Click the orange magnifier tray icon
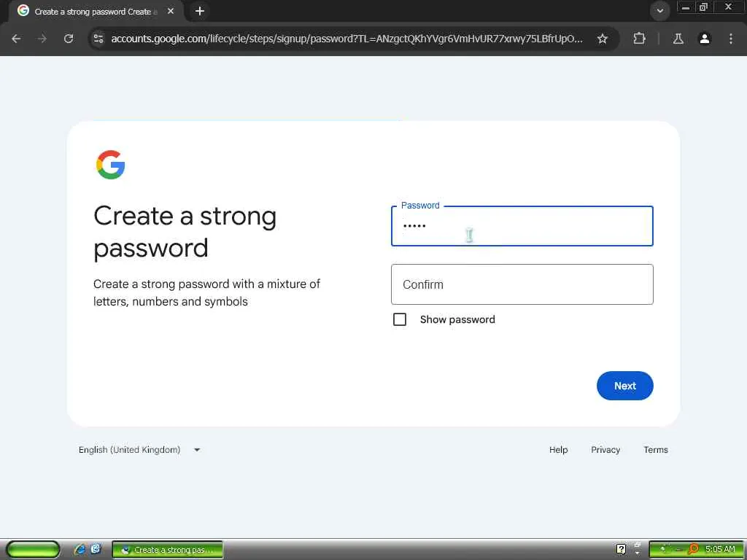This screenshot has width=747, height=560. 693,549
